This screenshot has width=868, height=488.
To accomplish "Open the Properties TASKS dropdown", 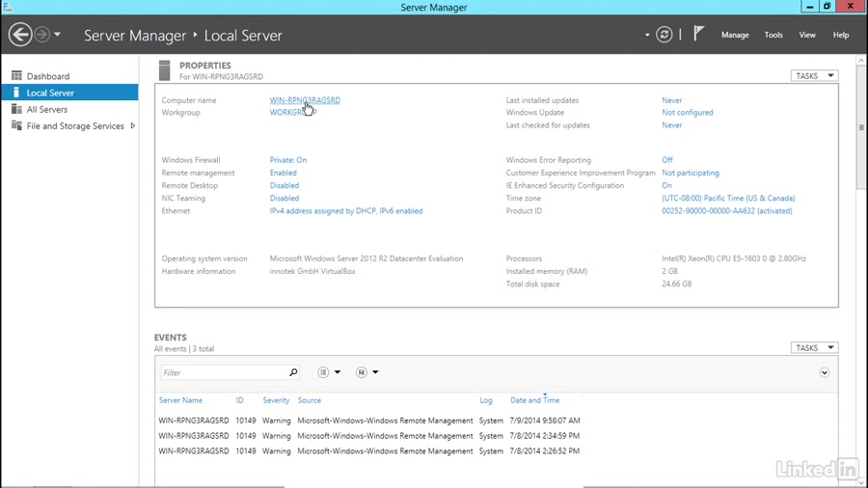I will tap(814, 76).
